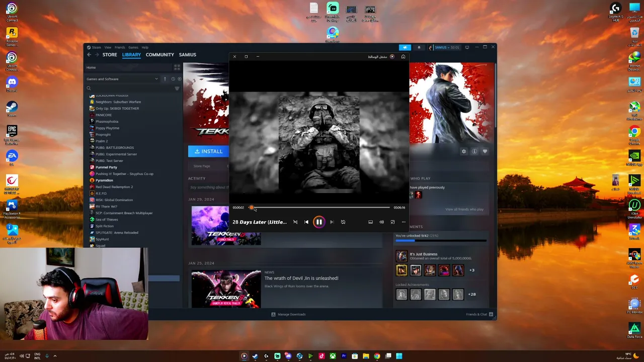Open the Windows Start menu
Screen dimensions: 644x362
pyautogui.click(x=399, y=356)
